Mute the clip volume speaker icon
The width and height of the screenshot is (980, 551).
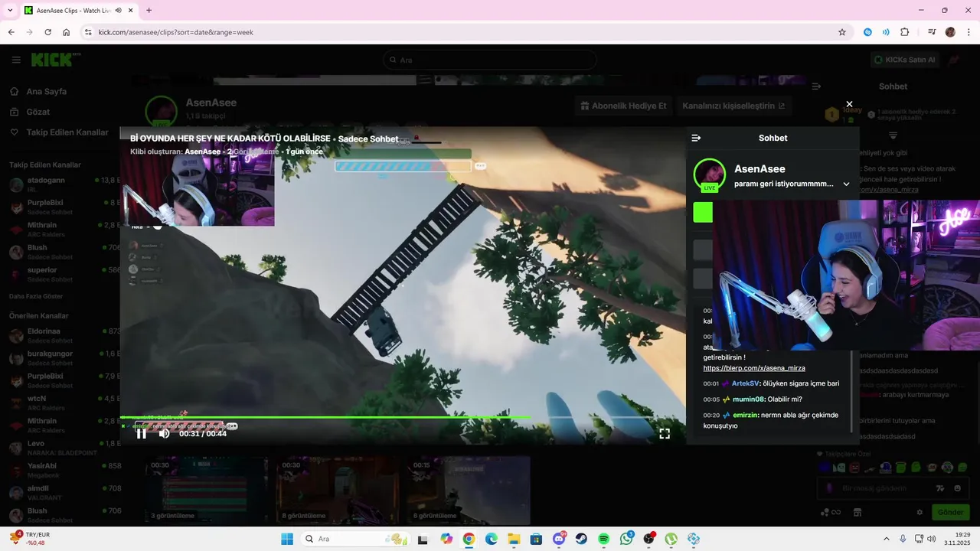pos(164,433)
